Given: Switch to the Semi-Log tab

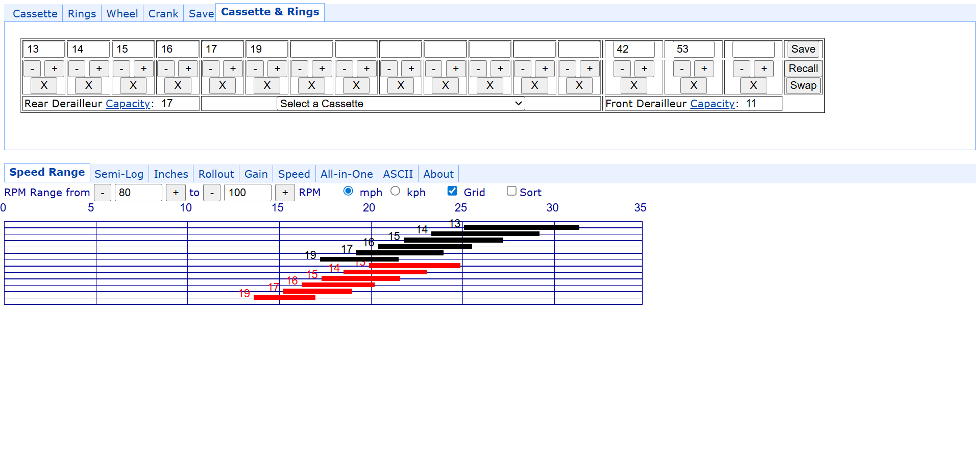Looking at the screenshot, I should (x=119, y=174).
